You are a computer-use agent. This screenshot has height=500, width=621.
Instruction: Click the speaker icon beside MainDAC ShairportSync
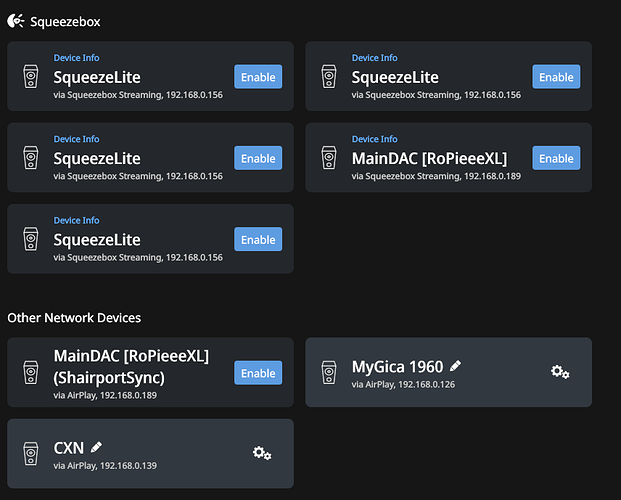pyautogui.click(x=31, y=372)
